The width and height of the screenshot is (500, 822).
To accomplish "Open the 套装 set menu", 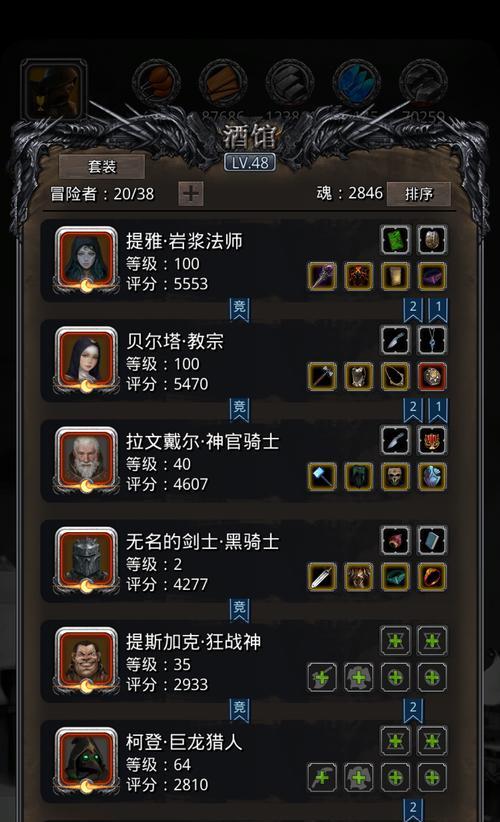I will pos(102,167).
